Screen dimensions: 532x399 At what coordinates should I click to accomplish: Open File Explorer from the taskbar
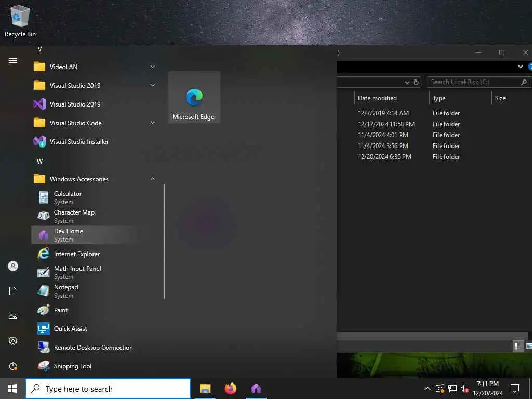tap(205, 389)
